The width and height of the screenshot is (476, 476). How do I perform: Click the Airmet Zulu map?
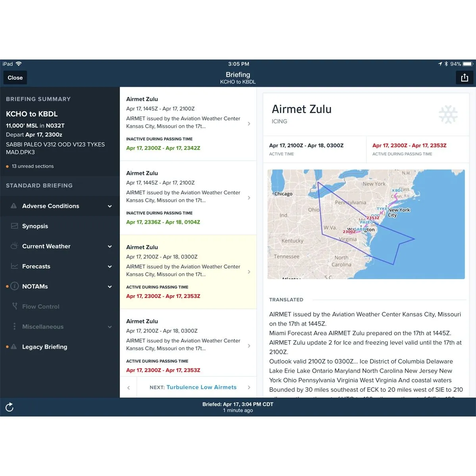366,224
